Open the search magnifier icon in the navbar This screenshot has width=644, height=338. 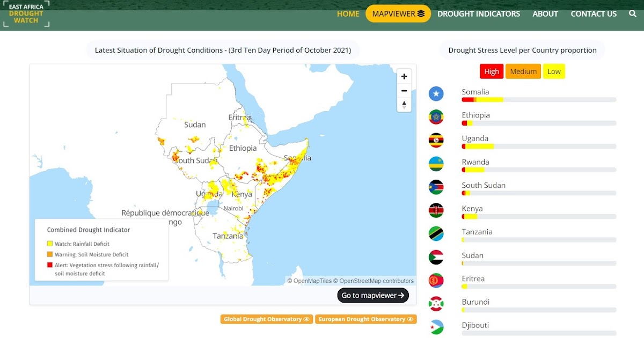pyautogui.click(x=632, y=13)
